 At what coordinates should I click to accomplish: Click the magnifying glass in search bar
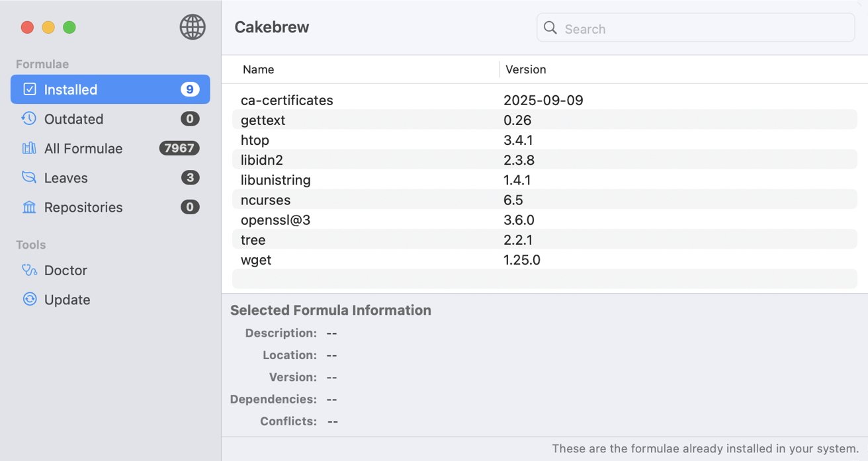point(550,28)
